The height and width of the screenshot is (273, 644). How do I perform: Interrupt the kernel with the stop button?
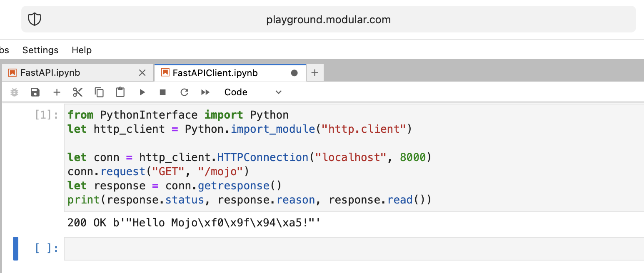click(163, 92)
